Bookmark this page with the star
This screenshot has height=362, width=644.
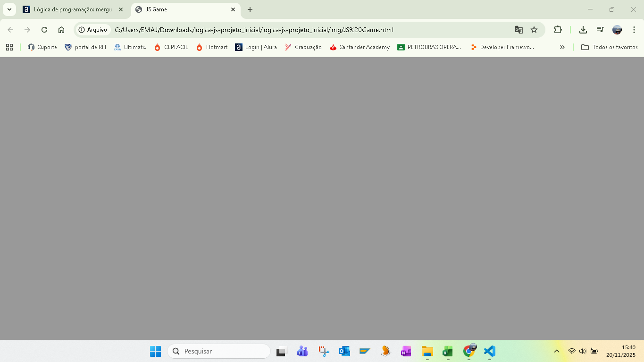(534, 30)
